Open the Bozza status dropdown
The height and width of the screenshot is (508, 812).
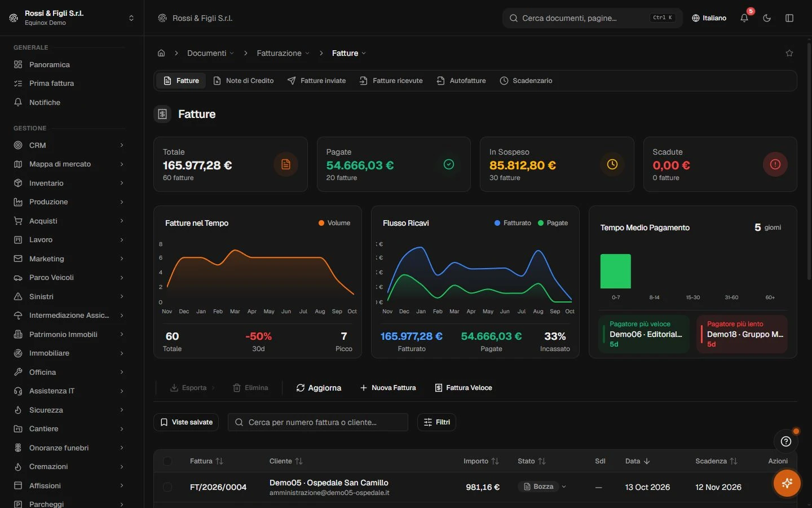click(542, 487)
